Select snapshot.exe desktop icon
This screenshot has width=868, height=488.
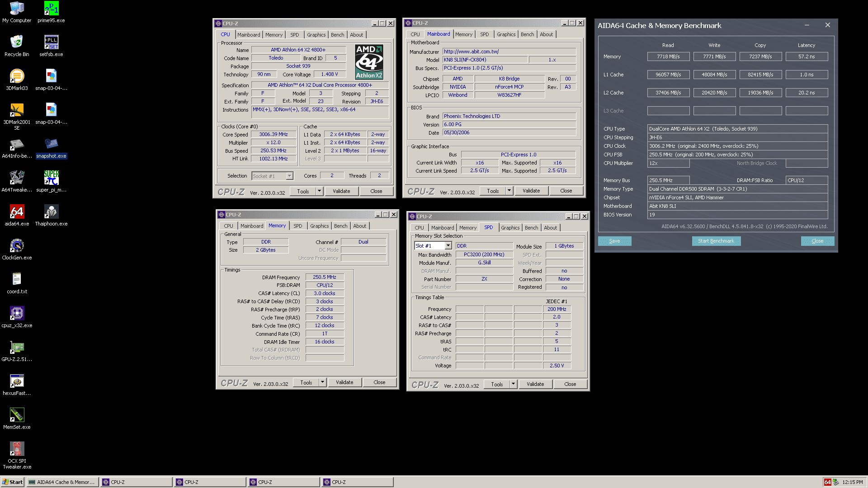click(51, 148)
